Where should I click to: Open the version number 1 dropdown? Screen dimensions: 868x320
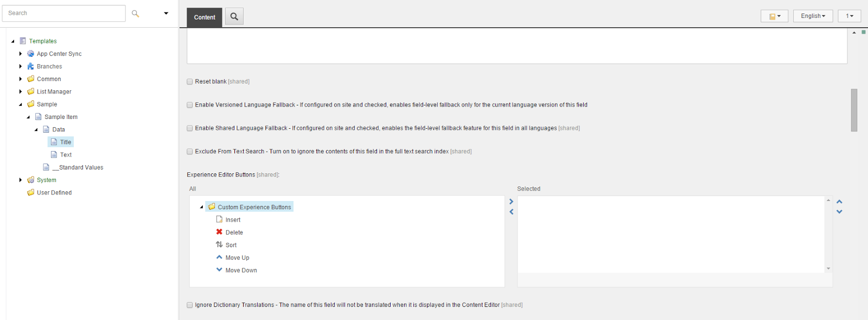pos(849,16)
